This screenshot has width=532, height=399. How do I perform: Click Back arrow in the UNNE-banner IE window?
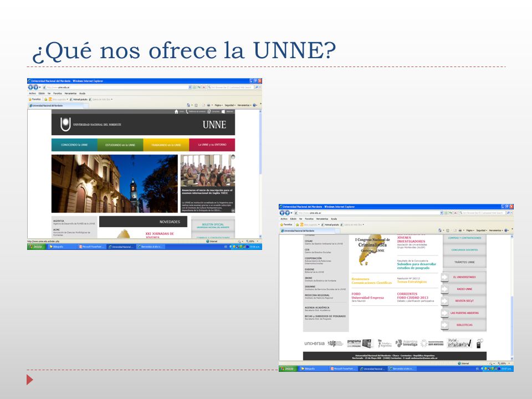[30, 87]
